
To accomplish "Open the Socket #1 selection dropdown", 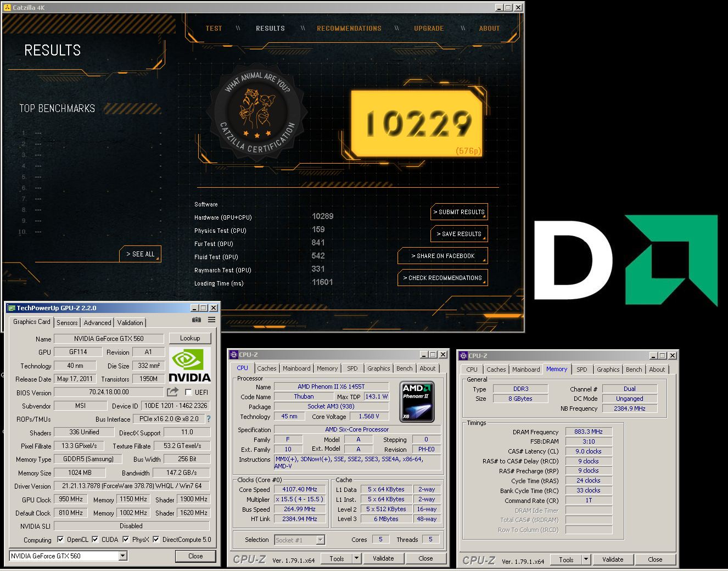I will click(320, 540).
